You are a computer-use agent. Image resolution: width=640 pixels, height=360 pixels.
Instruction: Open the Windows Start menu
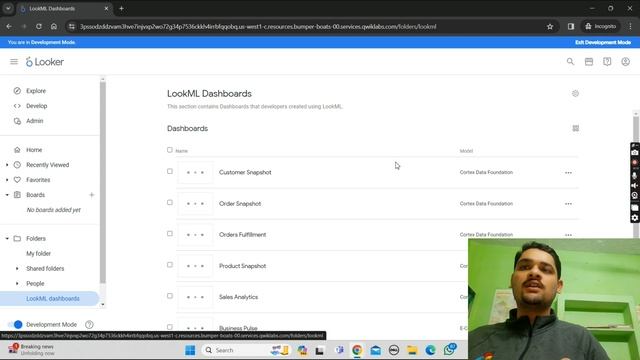190,350
